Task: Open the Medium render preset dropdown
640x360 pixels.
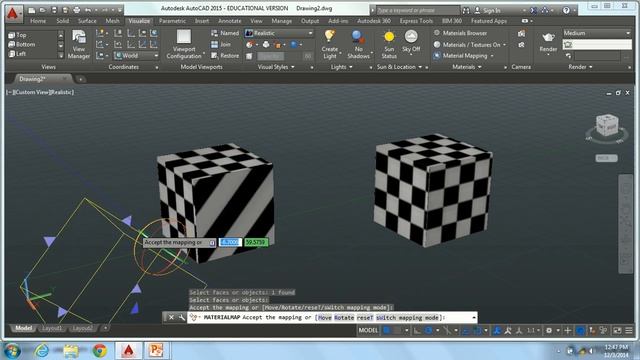Action: 597,33
